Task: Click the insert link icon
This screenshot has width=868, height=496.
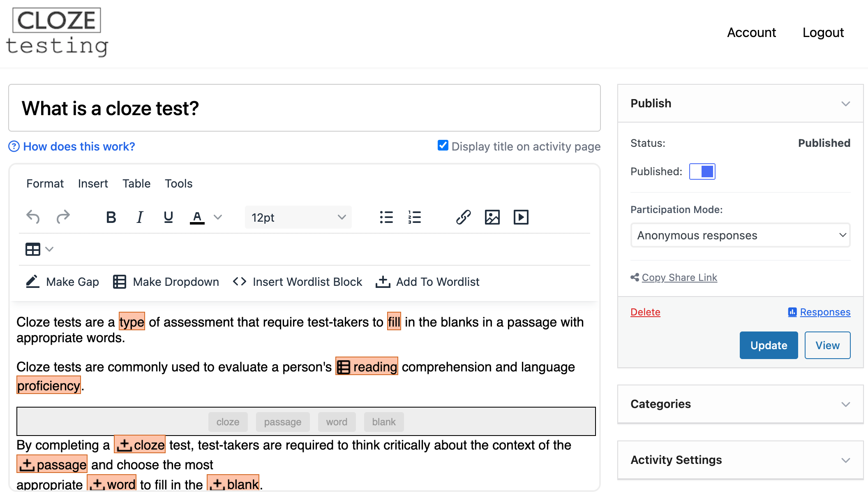Action: pyautogui.click(x=463, y=217)
